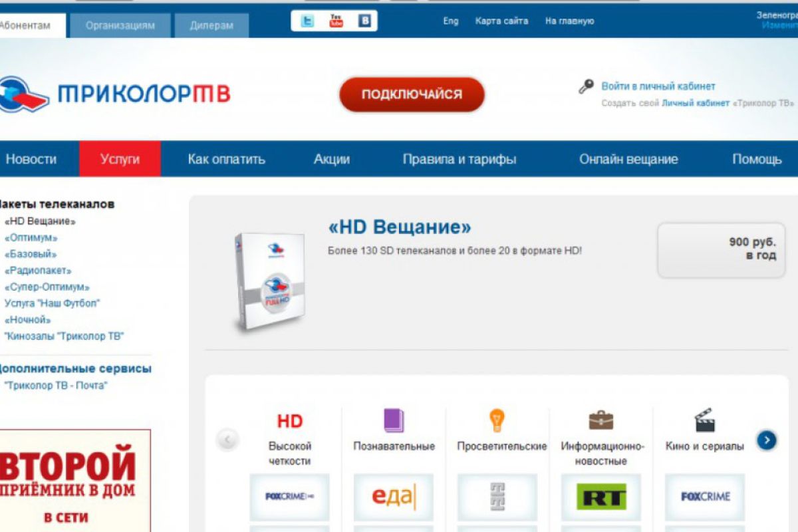Image resolution: width=798 pixels, height=532 pixels.
Task: Open the Twitter social icon
Action: (x=307, y=21)
